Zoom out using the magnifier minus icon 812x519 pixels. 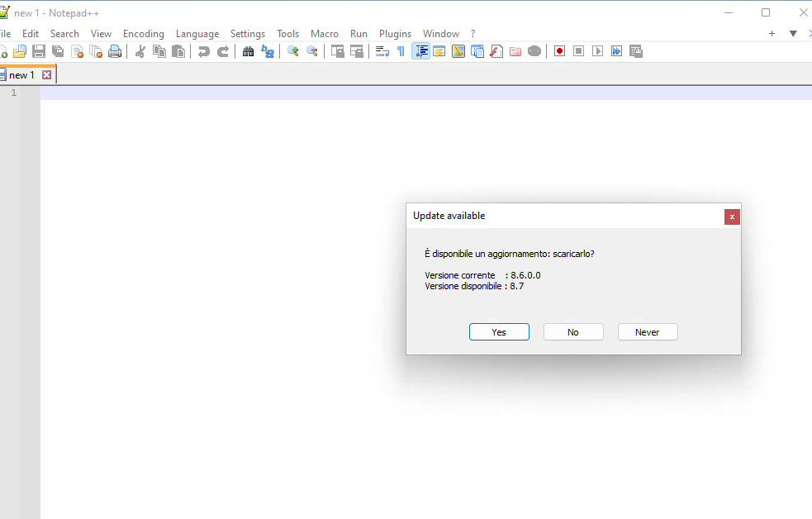tap(312, 51)
